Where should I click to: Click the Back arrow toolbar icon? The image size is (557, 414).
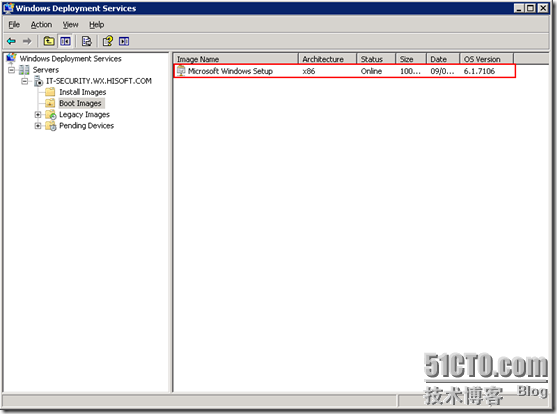click(x=11, y=41)
